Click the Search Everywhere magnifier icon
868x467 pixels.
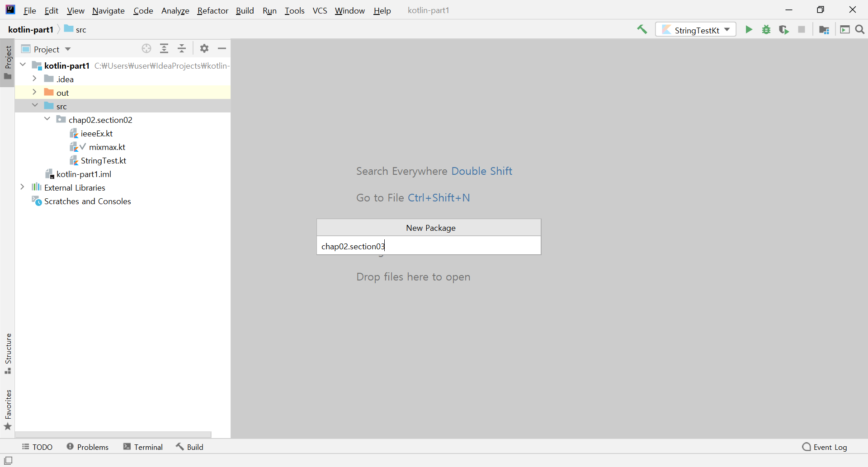pyautogui.click(x=860, y=30)
